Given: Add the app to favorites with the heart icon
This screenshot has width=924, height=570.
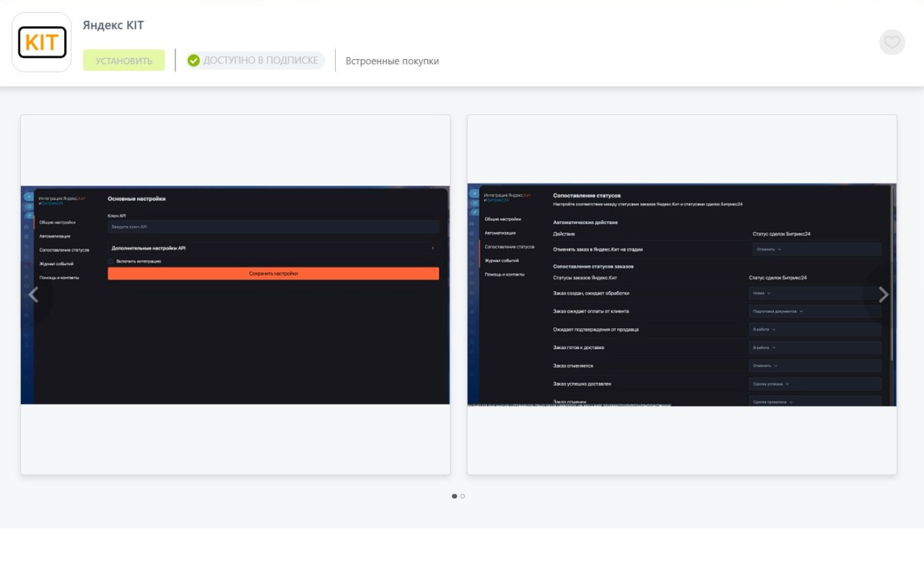Looking at the screenshot, I should (892, 42).
